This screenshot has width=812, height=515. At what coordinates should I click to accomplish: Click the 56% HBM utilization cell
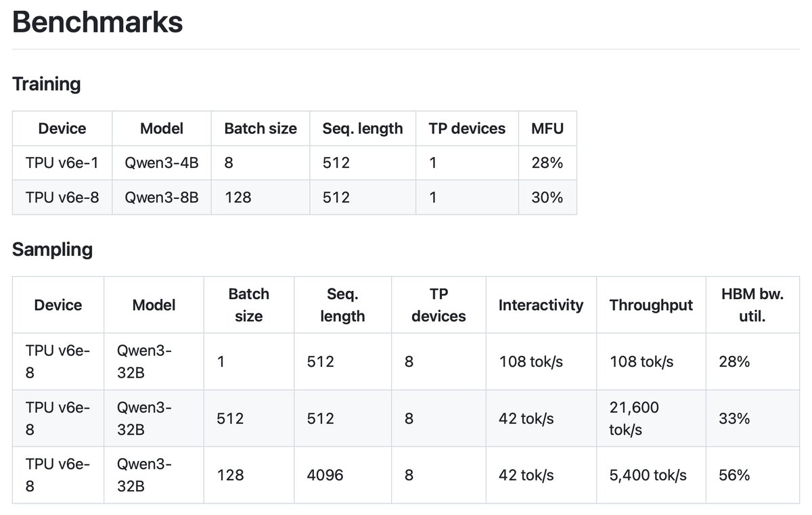734,475
